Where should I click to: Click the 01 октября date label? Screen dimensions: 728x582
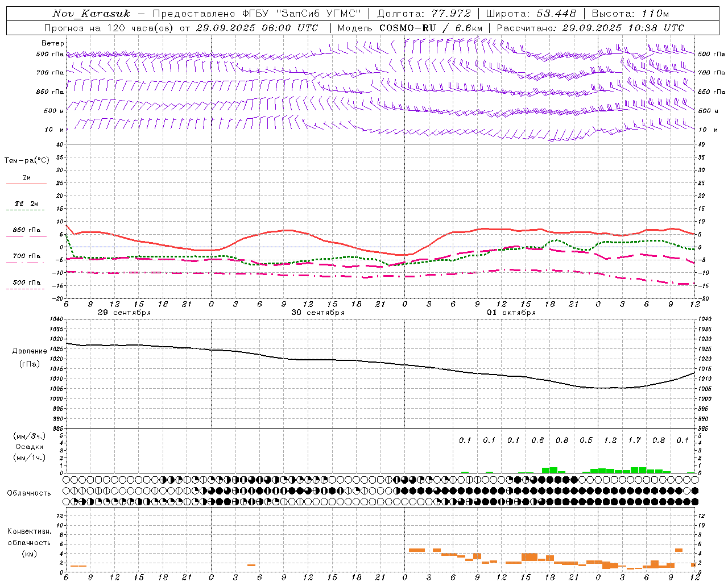[x=511, y=313]
